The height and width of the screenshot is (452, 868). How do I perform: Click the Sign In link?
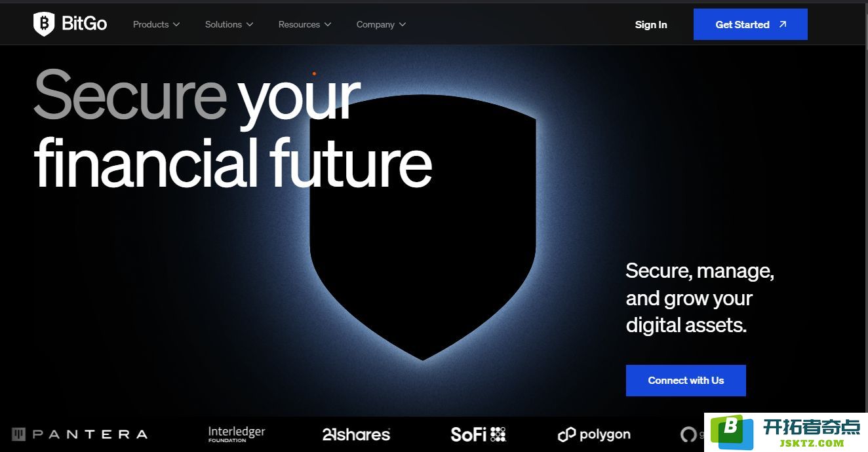[x=651, y=24]
